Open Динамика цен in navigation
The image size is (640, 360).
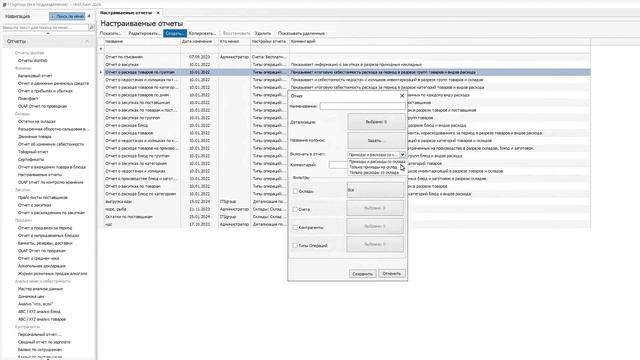tap(31, 296)
